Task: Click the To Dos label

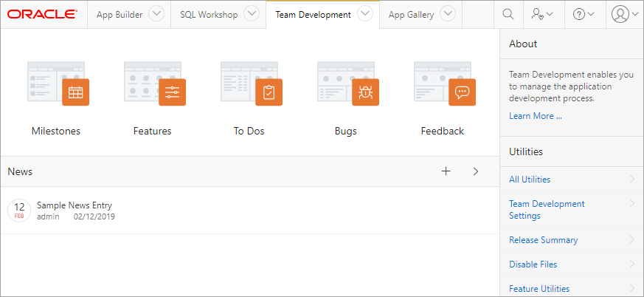Action: pos(249,132)
